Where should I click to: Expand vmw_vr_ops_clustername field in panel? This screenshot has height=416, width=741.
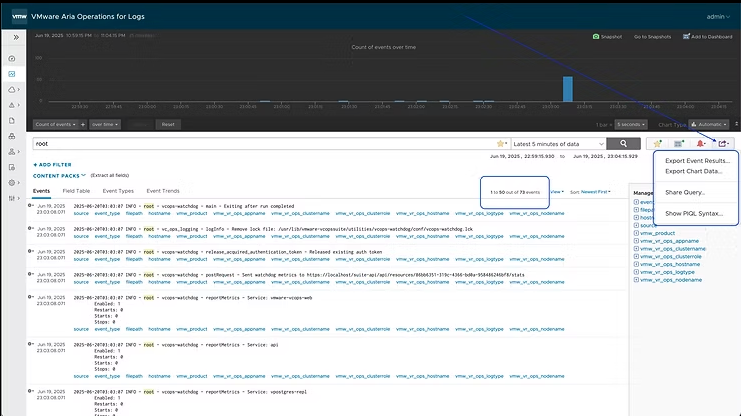click(636, 249)
